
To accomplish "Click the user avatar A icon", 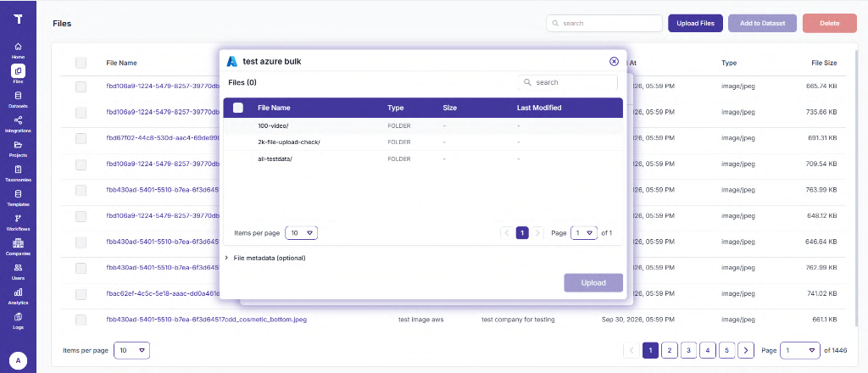I will 19,361.
